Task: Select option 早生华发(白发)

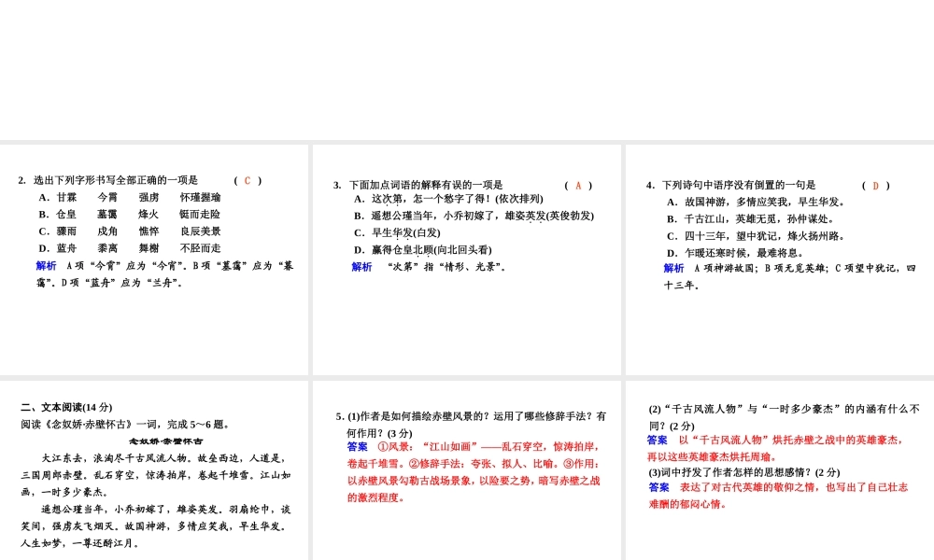Action: point(397,232)
